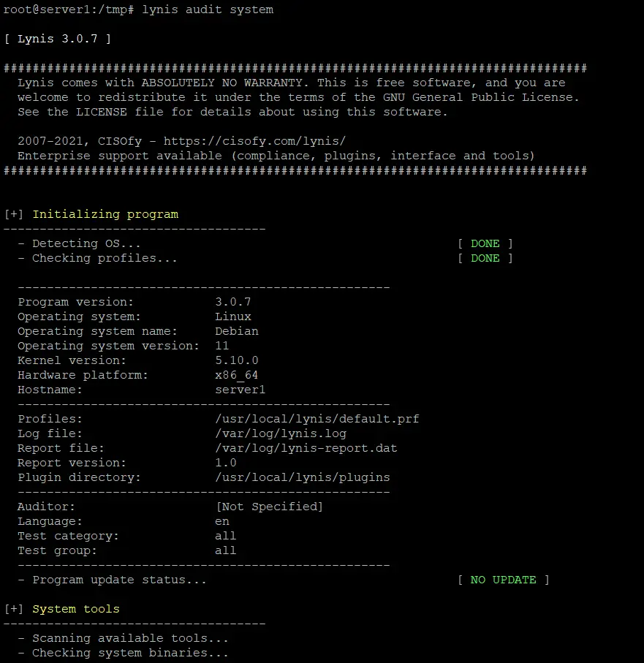Click the kernel version value 5.10.0
The height and width of the screenshot is (663, 644).
(x=237, y=360)
